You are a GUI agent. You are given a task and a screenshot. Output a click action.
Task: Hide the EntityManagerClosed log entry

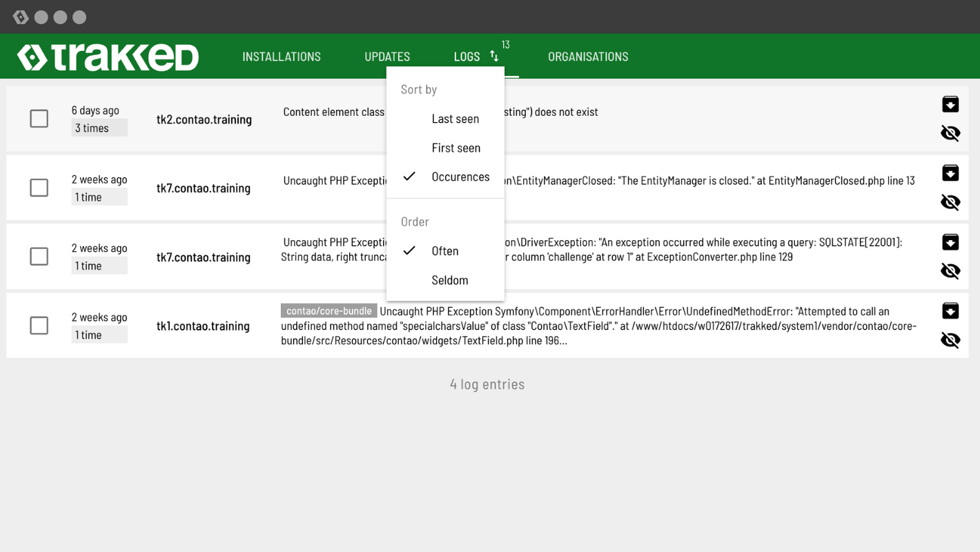(x=950, y=202)
